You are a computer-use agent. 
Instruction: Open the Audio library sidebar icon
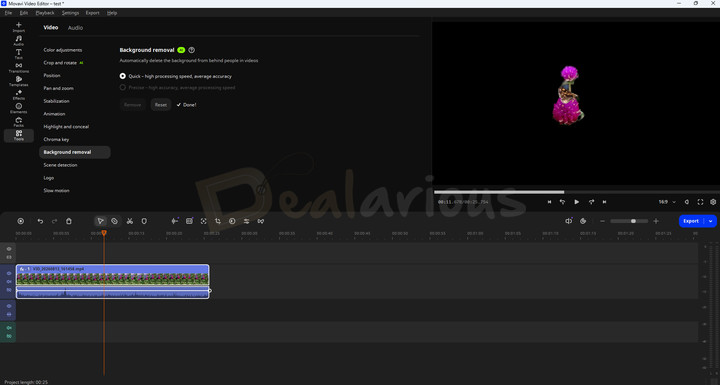(x=18, y=40)
